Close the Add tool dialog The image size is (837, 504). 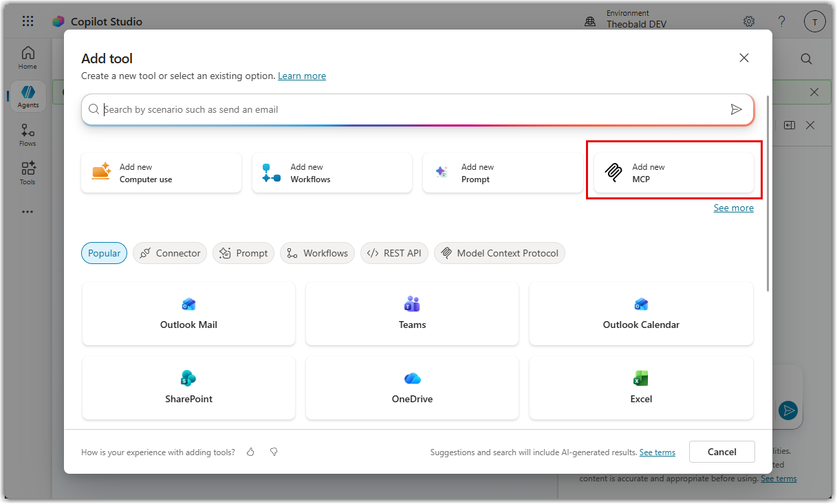coord(744,58)
